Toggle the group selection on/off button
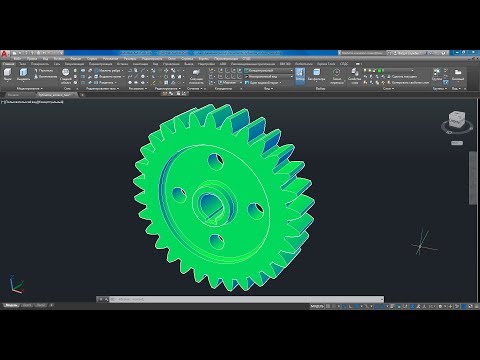Image resolution: width=480 pixels, height=360 pixels. (x=446, y=82)
